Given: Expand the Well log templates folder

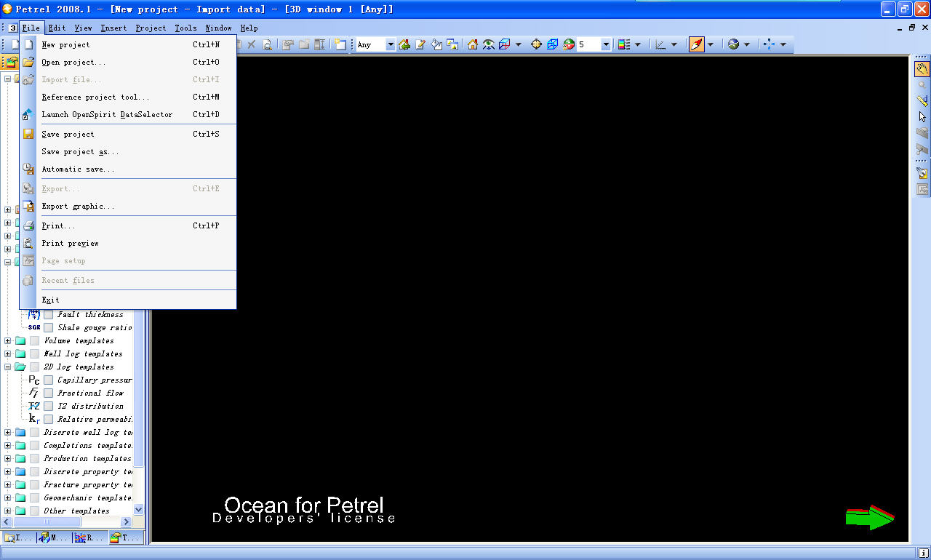Looking at the screenshot, I should tap(8, 354).
